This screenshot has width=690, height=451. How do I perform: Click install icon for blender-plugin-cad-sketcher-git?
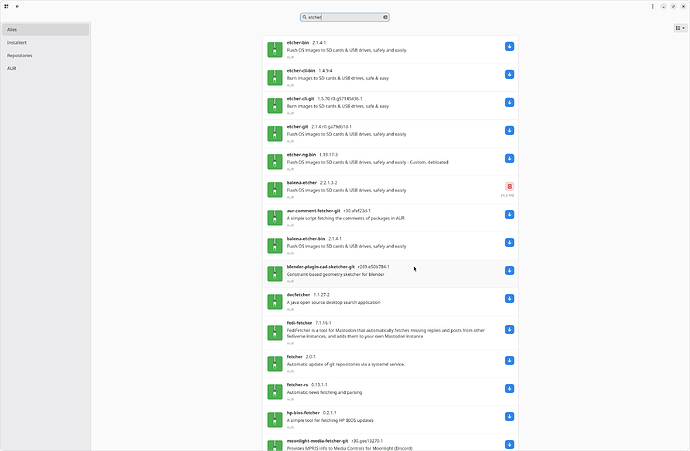[509, 271]
